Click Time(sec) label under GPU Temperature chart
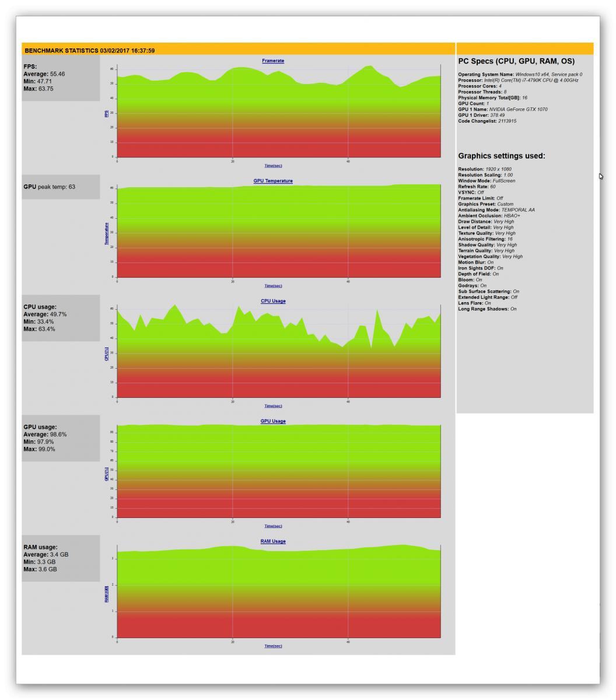 [x=273, y=286]
